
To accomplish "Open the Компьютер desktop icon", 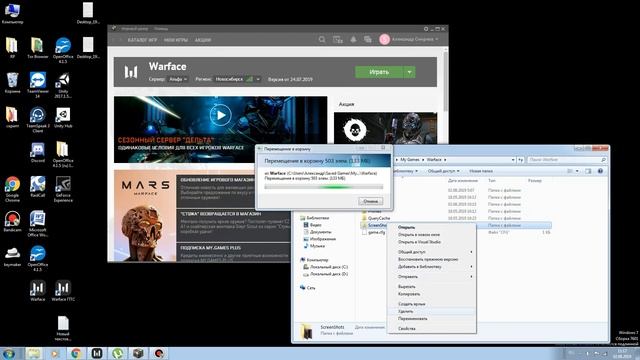I will click(12, 13).
